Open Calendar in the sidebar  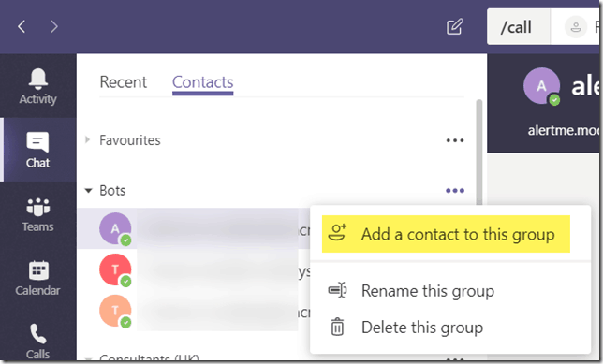tap(38, 278)
